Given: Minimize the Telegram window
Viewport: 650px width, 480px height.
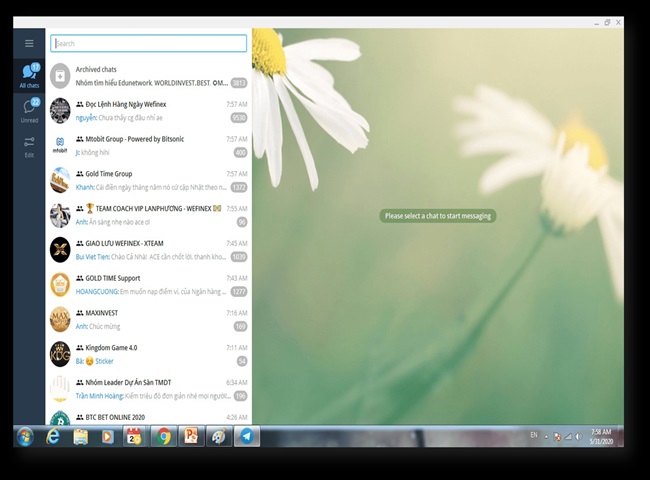Looking at the screenshot, I should tap(597, 23).
